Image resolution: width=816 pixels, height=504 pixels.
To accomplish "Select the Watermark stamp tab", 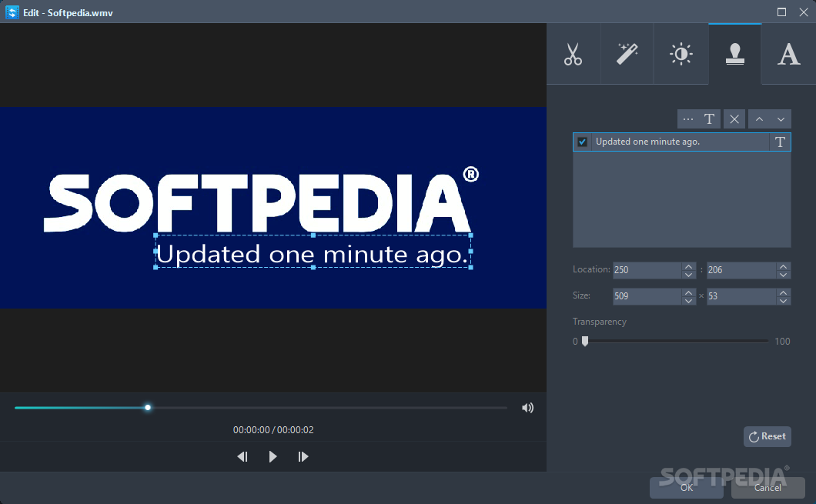I will pyautogui.click(x=735, y=54).
